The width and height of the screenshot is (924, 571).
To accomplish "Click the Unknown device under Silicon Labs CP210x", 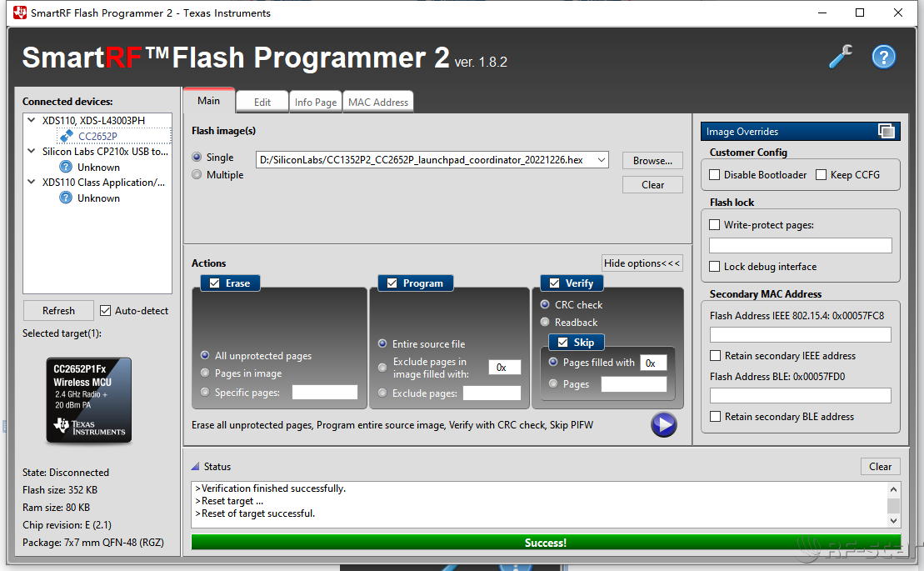I will point(98,167).
